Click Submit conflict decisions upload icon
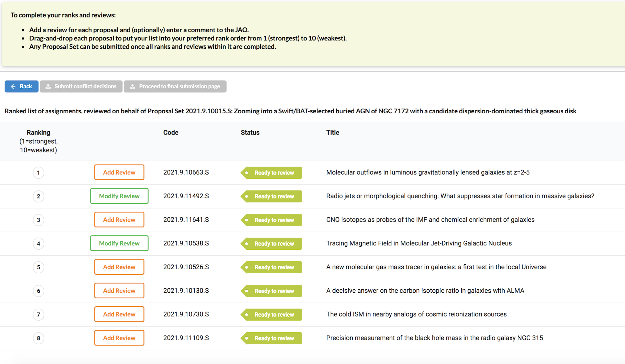The image size is (625, 364). pyautogui.click(x=48, y=86)
